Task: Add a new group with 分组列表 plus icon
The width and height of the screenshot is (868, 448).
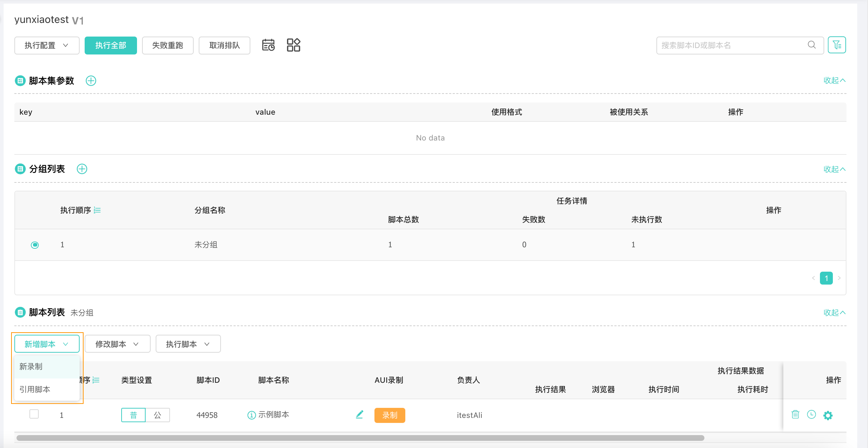Action: click(82, 169)
